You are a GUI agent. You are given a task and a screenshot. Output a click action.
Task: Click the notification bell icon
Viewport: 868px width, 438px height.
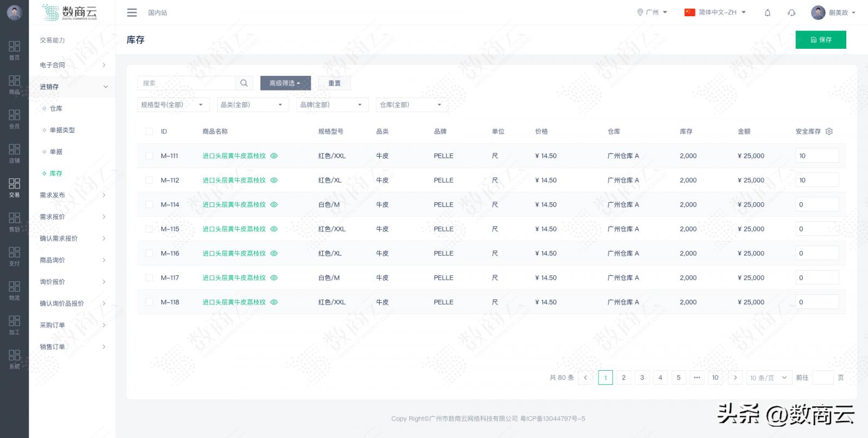(x=767, y=12)
